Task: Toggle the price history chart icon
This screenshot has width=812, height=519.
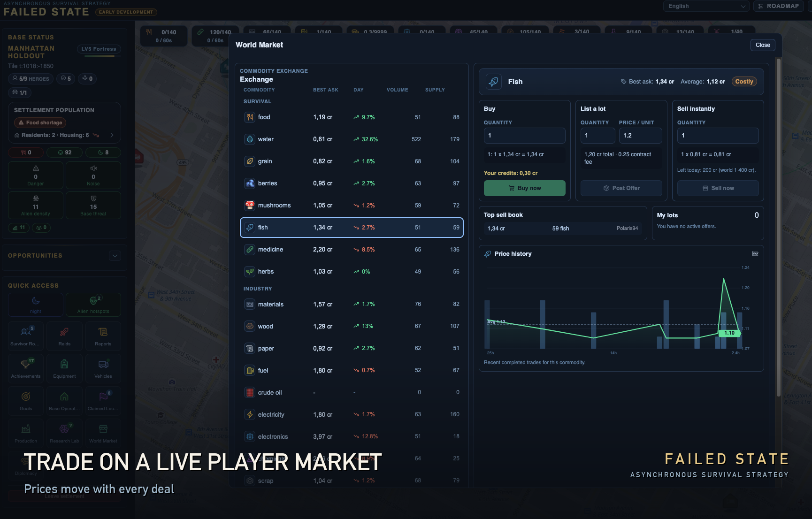Action: click(x=755, y=254)
